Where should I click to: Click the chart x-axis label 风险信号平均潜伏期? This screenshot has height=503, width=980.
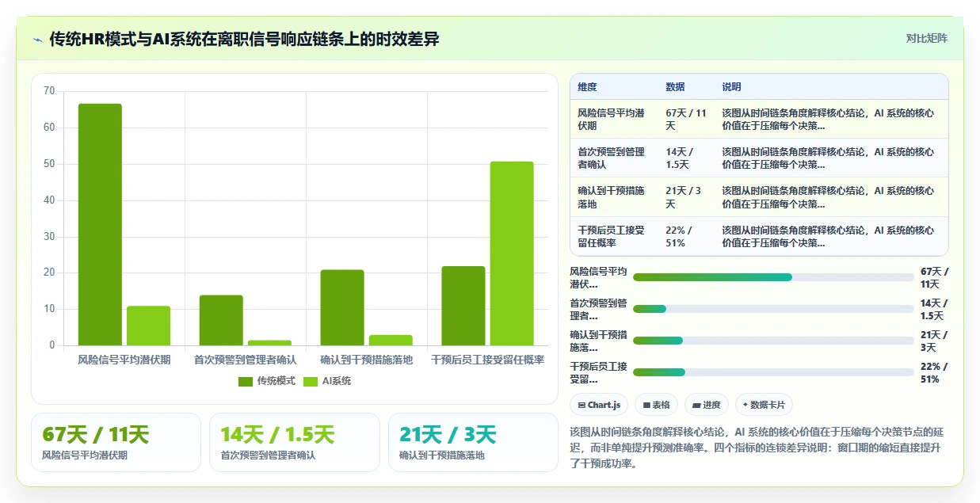click(x=124, y=360)
